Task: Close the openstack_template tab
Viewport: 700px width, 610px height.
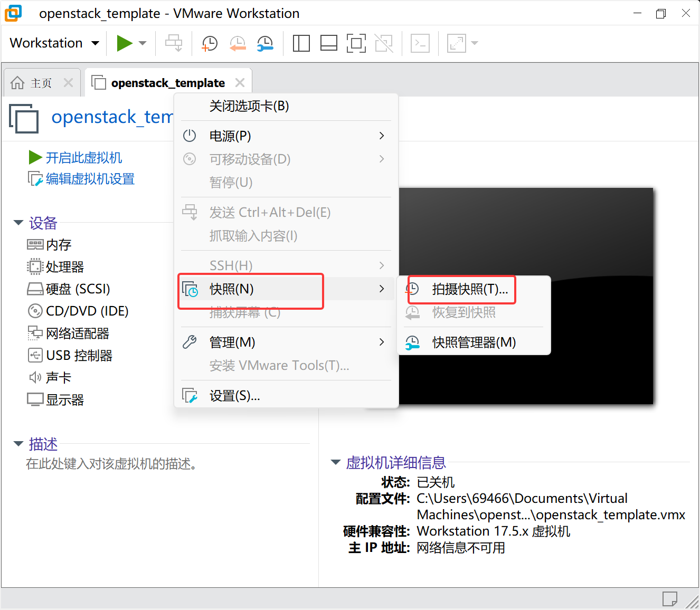Action: click(x=240, y=83)
